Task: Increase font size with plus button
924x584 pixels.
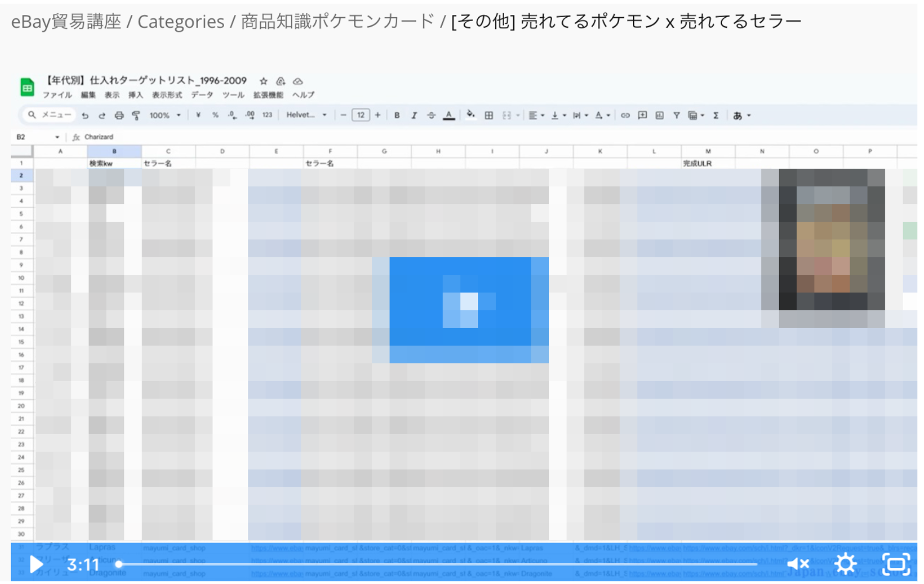Action: click(x=377, y=115)
